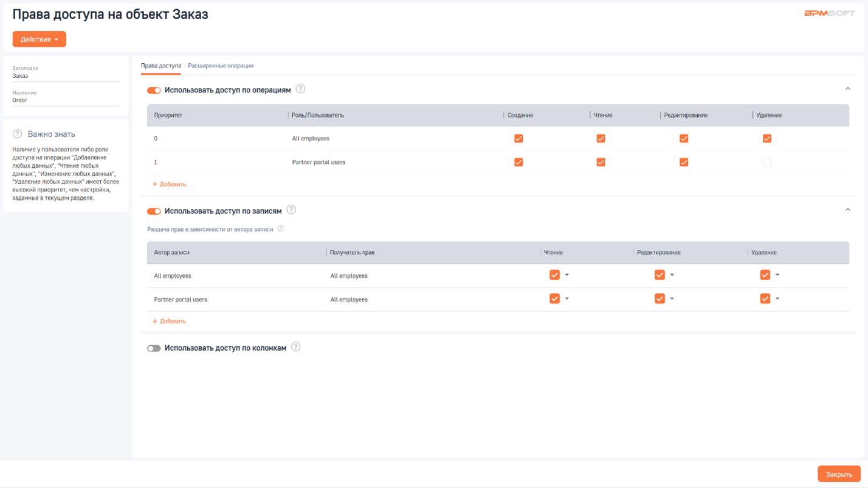
Task: Open help icon for operations access
Action: (x=300, y=89)
